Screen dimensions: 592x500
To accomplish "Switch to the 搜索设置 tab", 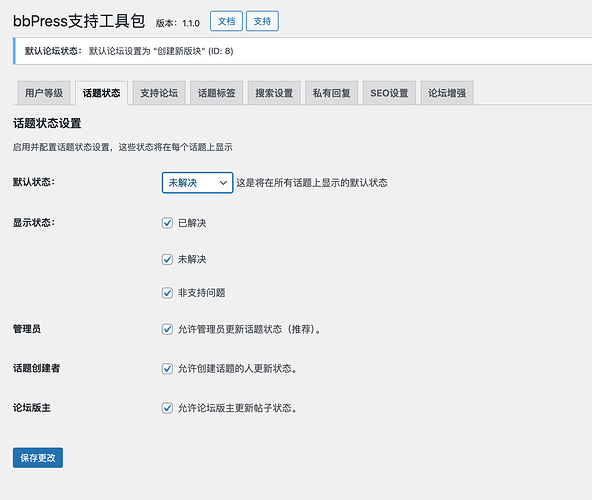I will click(274, 93).
